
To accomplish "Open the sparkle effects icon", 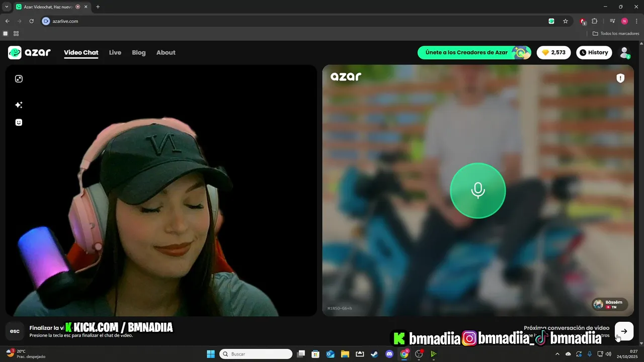I will [19, 105].
